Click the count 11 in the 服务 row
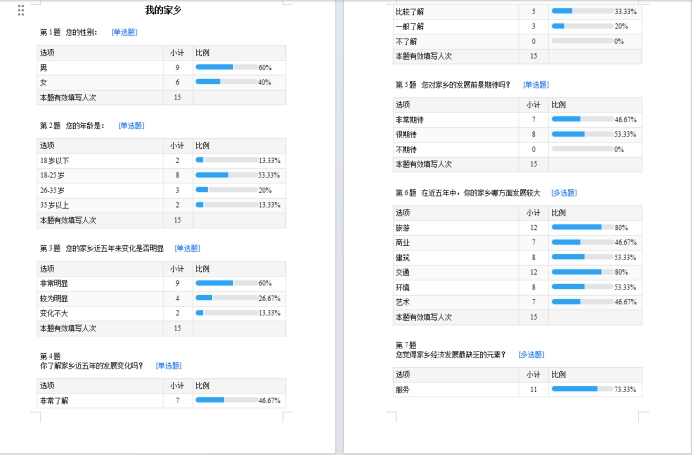This screenshot has width=692, height=455. [534, 390]
